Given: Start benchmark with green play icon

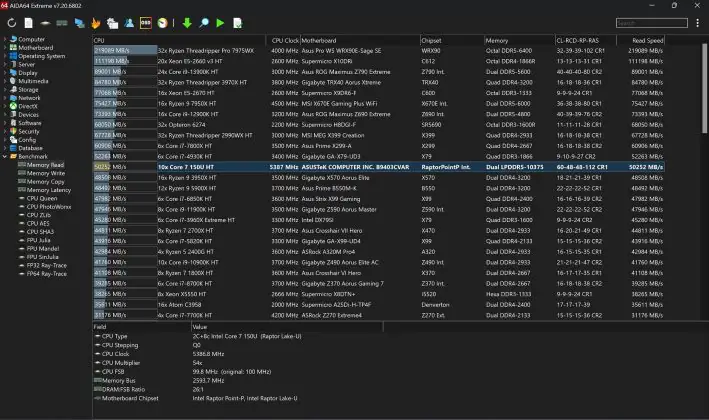Looking at the screenshot, I should tap(220, 23).
